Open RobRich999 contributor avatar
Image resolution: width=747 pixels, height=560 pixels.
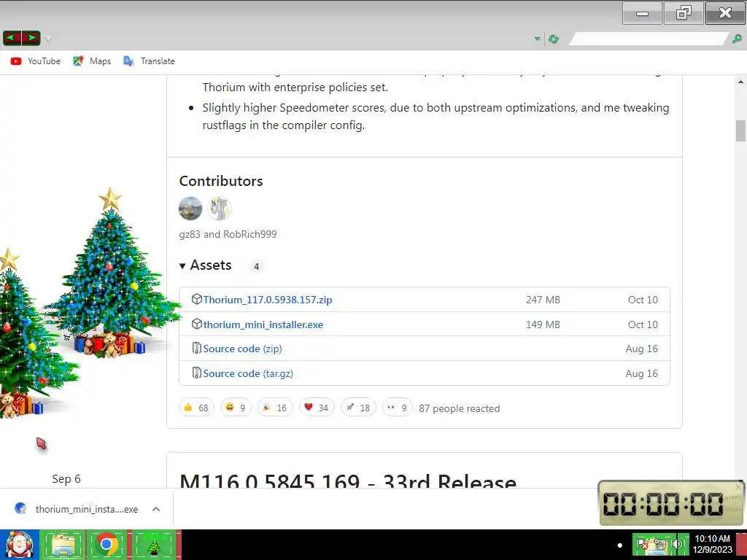tap(219, 209)
